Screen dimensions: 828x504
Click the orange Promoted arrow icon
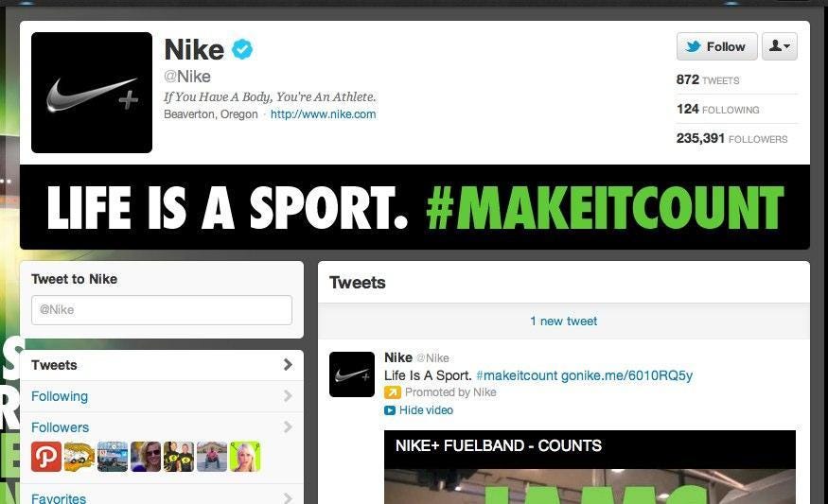point(393,392)
